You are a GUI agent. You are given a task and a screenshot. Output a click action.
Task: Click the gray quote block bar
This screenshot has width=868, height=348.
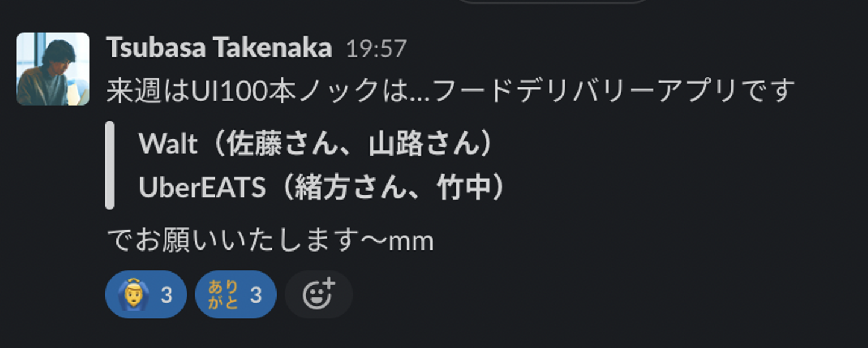point(110,165)
